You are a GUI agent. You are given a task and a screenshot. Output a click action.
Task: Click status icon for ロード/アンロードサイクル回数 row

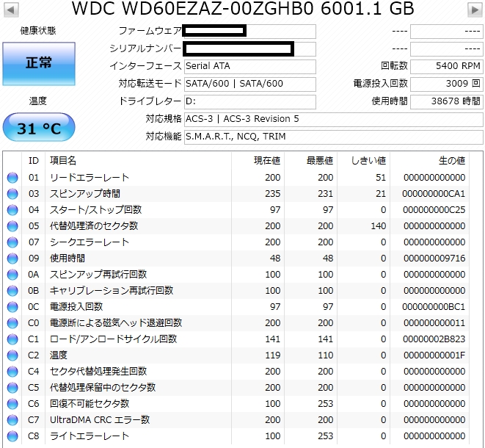[x=12, y=339]
